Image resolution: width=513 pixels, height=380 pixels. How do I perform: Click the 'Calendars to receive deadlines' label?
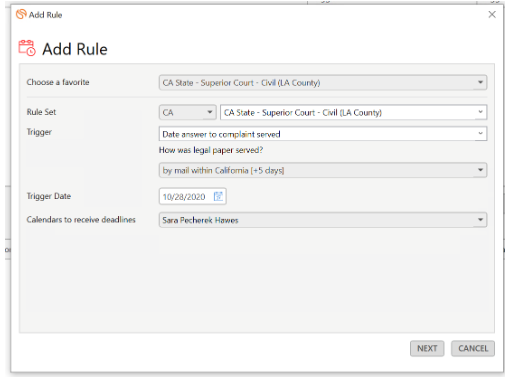81,220
